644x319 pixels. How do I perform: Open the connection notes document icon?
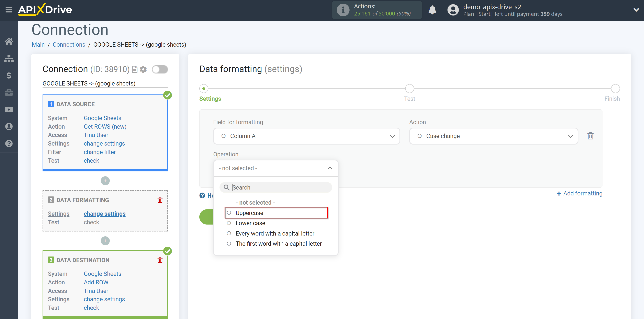135,69
